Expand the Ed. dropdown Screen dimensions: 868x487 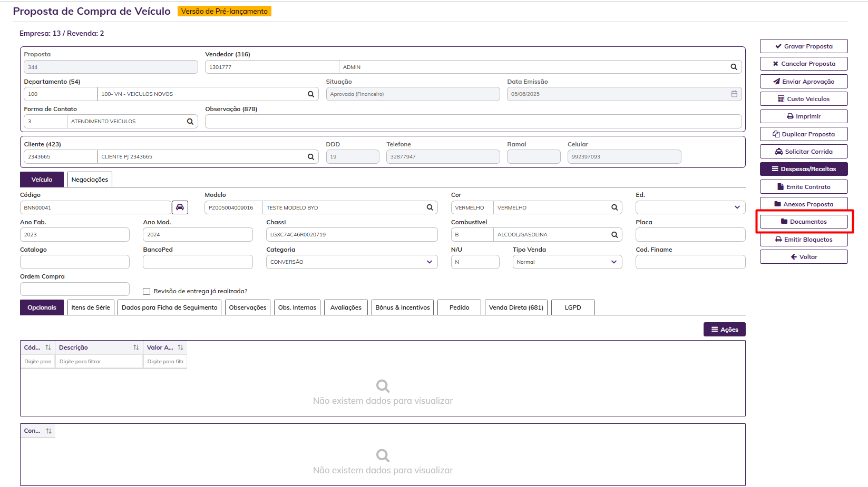tap(737, 207)
